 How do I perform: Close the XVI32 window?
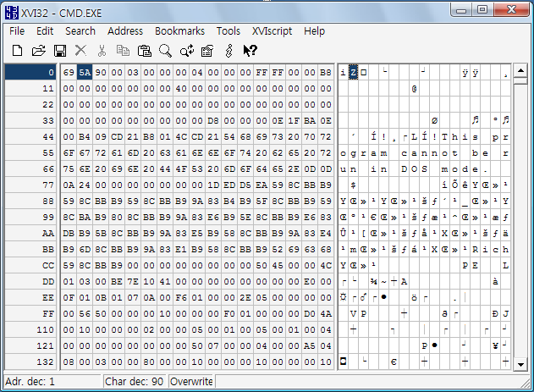(x=511, y=10)
